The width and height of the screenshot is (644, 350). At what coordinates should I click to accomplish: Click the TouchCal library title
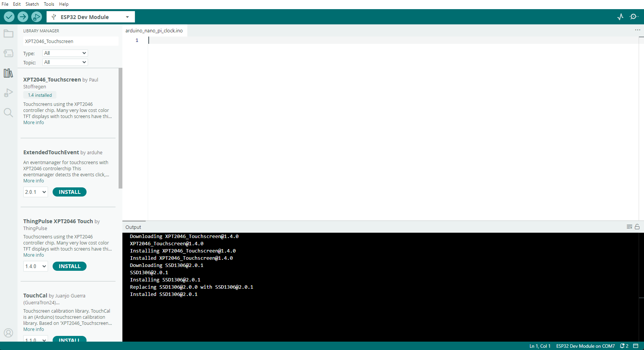35,296
